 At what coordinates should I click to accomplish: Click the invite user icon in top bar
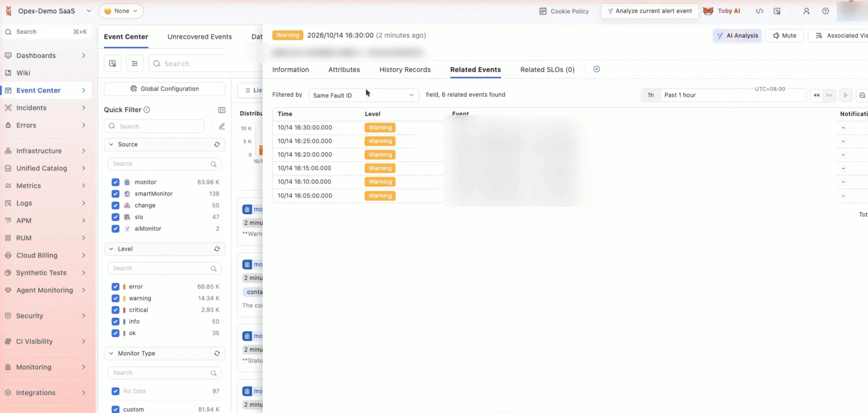click(x=806, y=11)
